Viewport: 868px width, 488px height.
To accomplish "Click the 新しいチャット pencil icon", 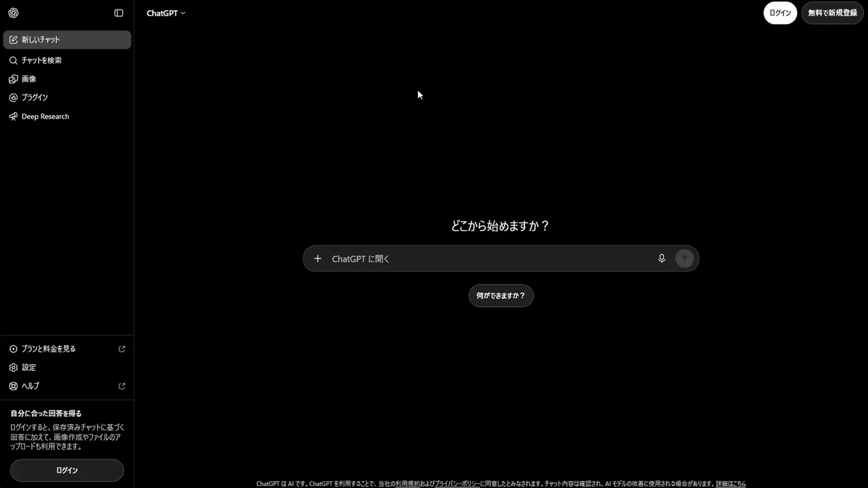I will pyautogui.click(x=14, y=40).
